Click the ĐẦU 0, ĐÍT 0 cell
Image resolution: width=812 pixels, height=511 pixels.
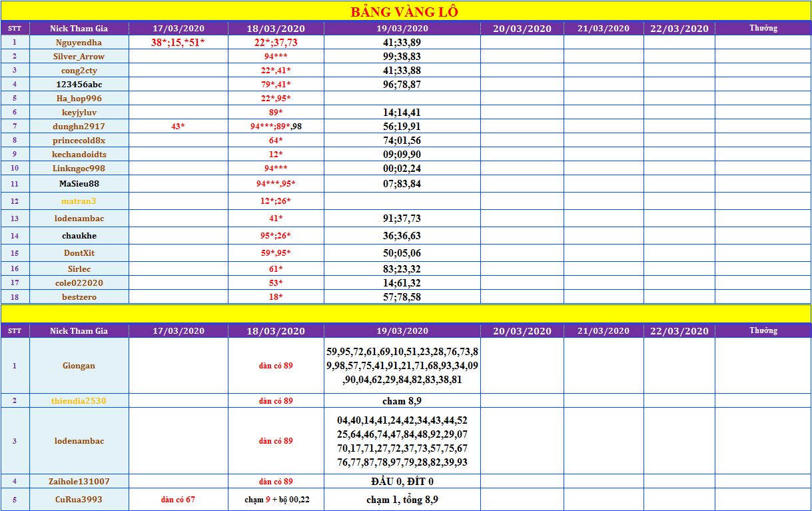click(x=402, y=481)
